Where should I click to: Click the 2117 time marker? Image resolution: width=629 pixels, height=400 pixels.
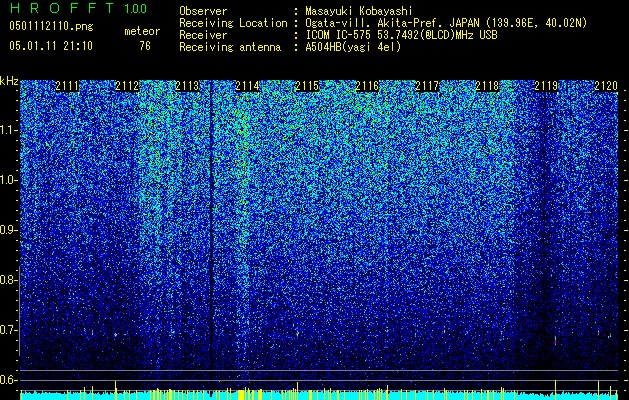tap(427, 86)
